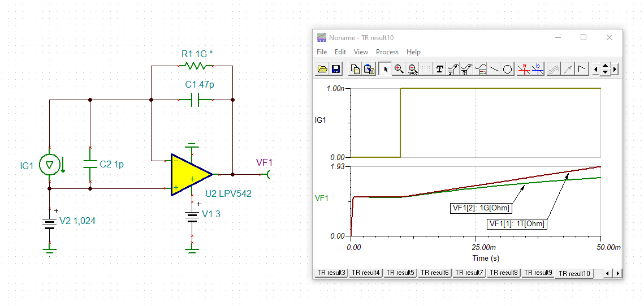This screenshot has height=306, width=644.
Task: Click the draw line tool
Action: click(x=494, y=69)
